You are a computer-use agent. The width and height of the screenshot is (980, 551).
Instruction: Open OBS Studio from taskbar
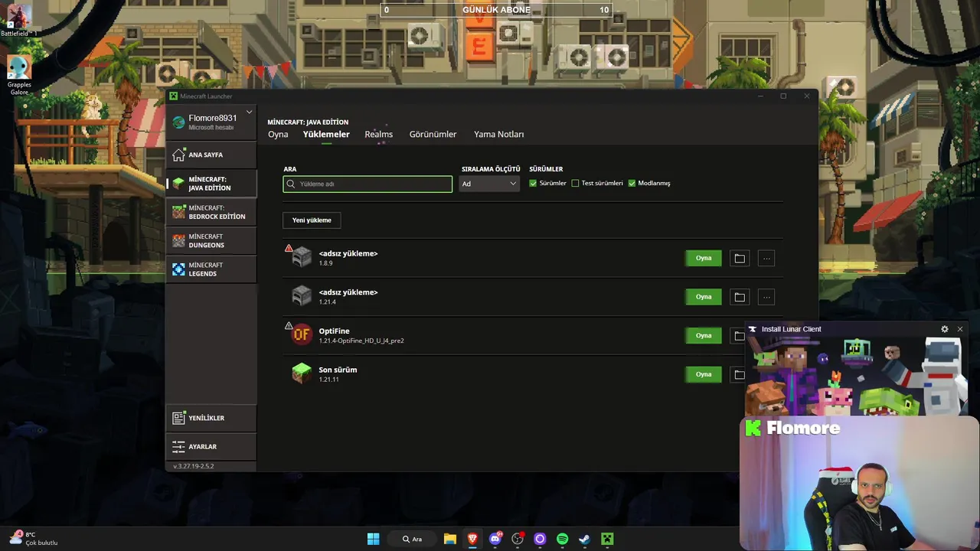click(x=518, y=539)
